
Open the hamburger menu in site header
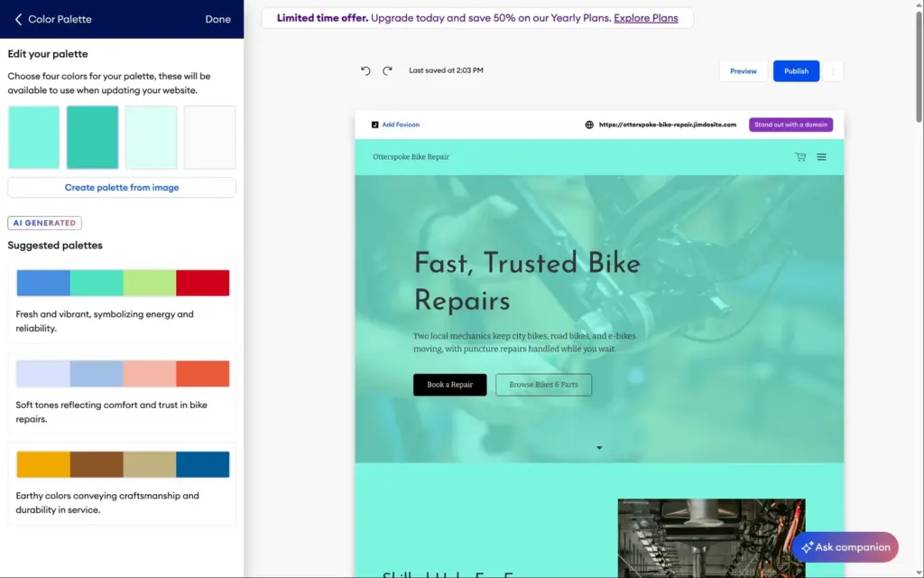pos(821,157)
